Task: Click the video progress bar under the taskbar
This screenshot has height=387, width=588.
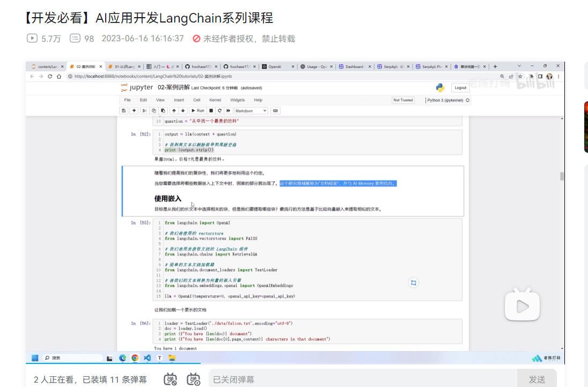Action: 295,363
